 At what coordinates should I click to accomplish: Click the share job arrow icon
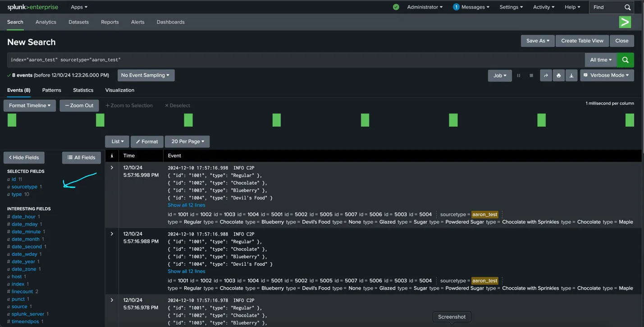coord(546,76)
